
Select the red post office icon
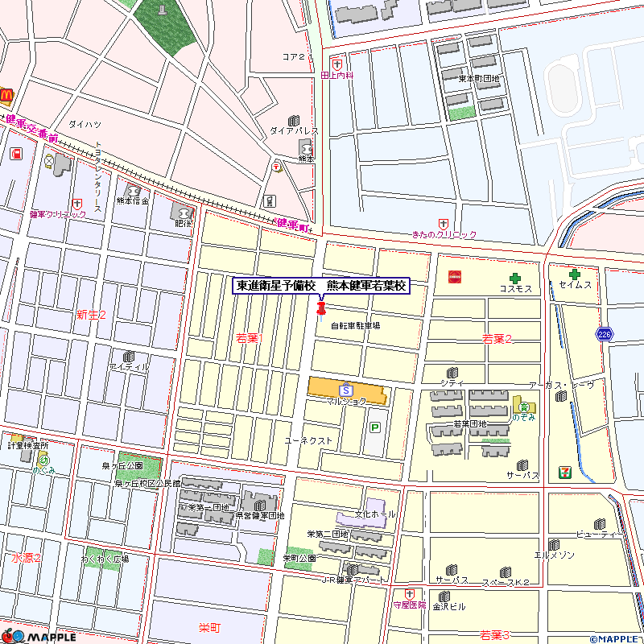(277, 167)
